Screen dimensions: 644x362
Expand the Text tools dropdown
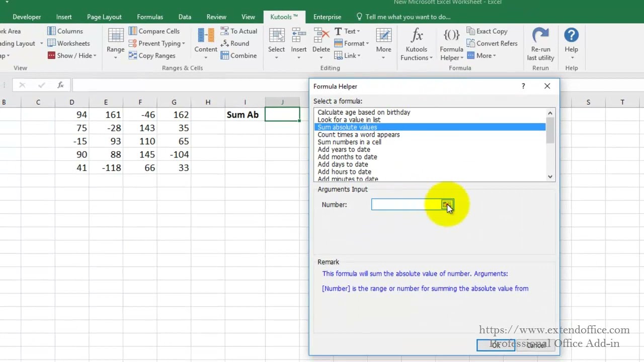click(x=348, y=31)
